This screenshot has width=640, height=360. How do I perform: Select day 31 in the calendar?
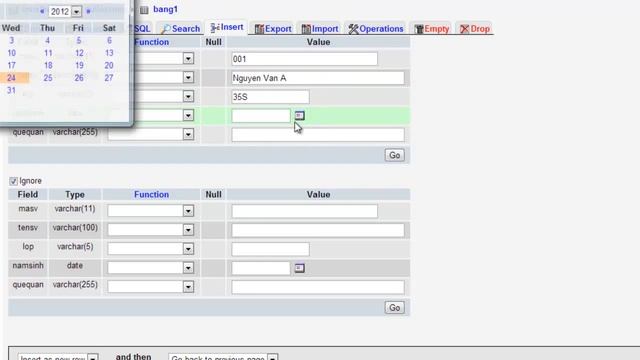click(11, 90)
